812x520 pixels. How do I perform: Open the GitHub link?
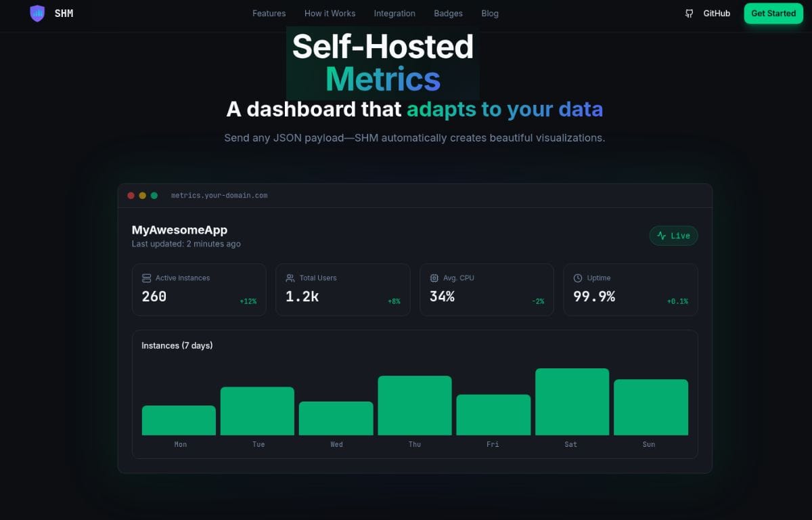(x=717, y=14)
